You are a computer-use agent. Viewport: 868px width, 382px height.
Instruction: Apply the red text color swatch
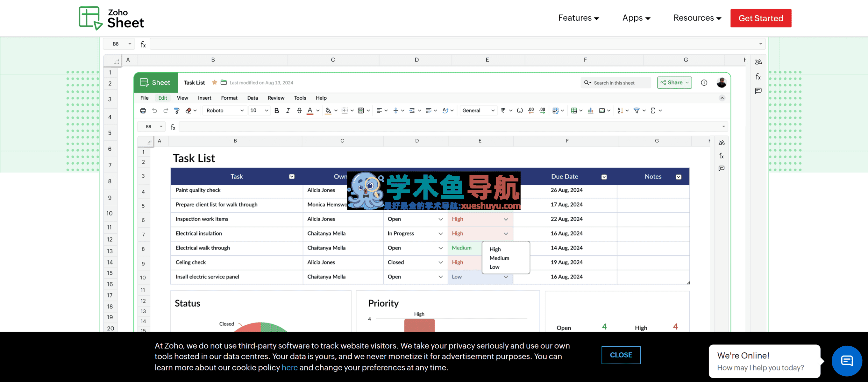[310, 111]
